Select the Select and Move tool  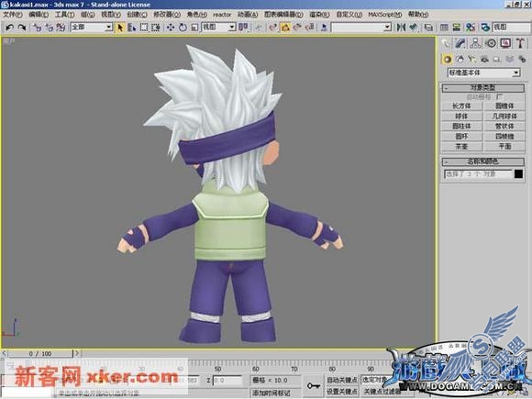pyautogui.click(x=171, y=28)
